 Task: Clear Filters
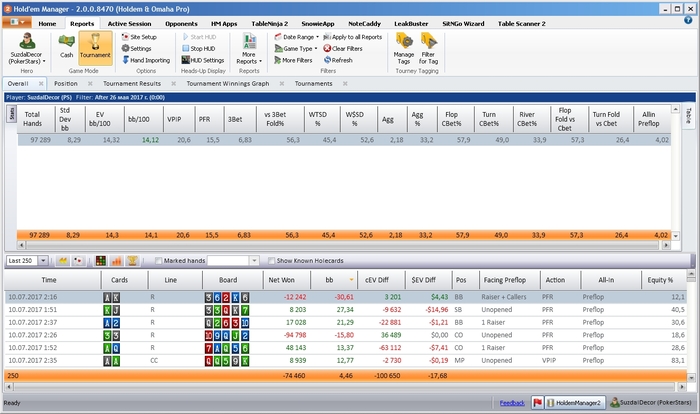click(343, 48)
